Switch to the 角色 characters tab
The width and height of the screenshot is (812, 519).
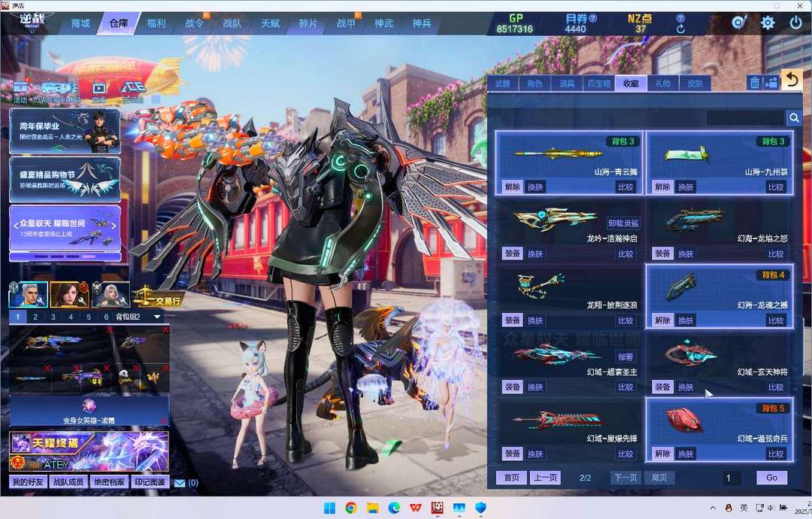pyautogui.click(x=535, y=83)
